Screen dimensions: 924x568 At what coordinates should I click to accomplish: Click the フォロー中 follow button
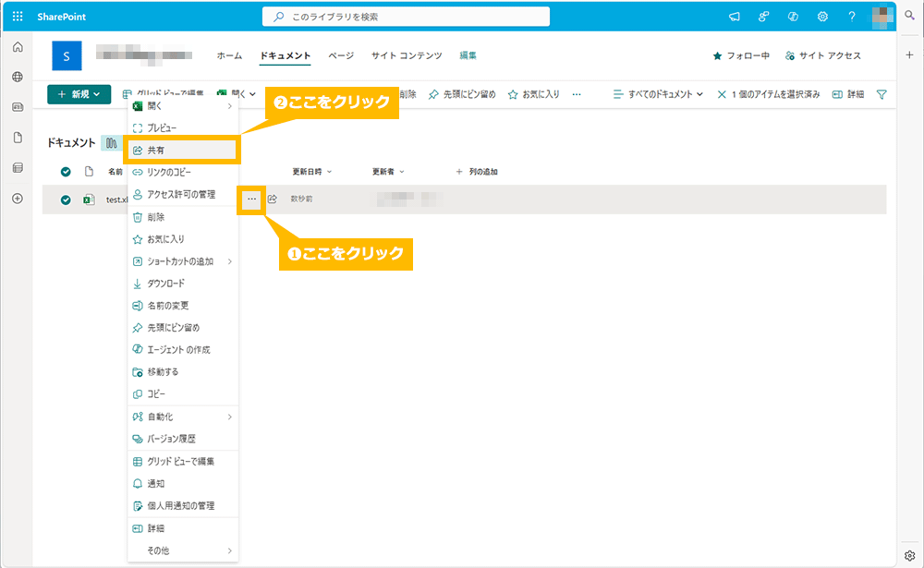pyautogui.click(x=741, y=55)
